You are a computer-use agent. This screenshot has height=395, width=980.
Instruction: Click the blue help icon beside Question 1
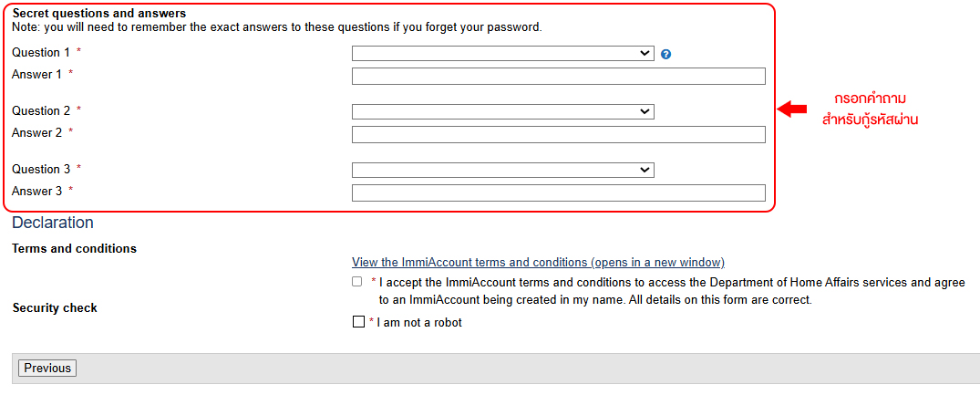pos(665,55)
